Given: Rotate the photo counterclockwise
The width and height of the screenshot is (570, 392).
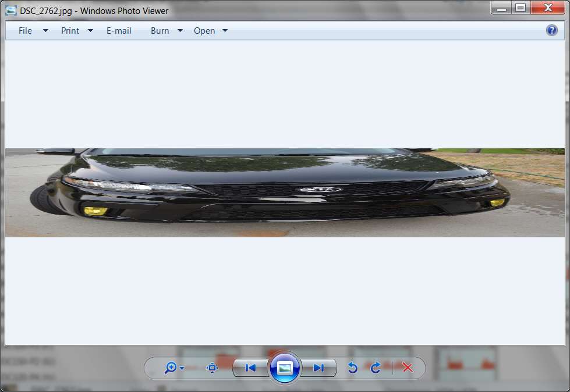Looking at the screenshot, I should (352, 368).
